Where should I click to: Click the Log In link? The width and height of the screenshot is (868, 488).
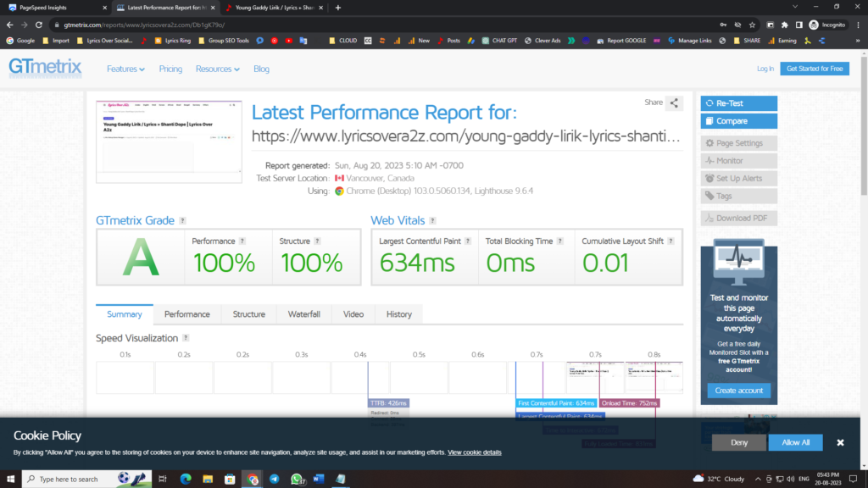point(765,69)
